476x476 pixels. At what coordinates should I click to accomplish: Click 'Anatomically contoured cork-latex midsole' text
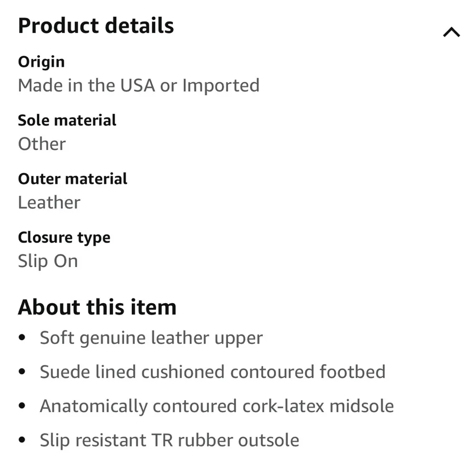(217, 406)
